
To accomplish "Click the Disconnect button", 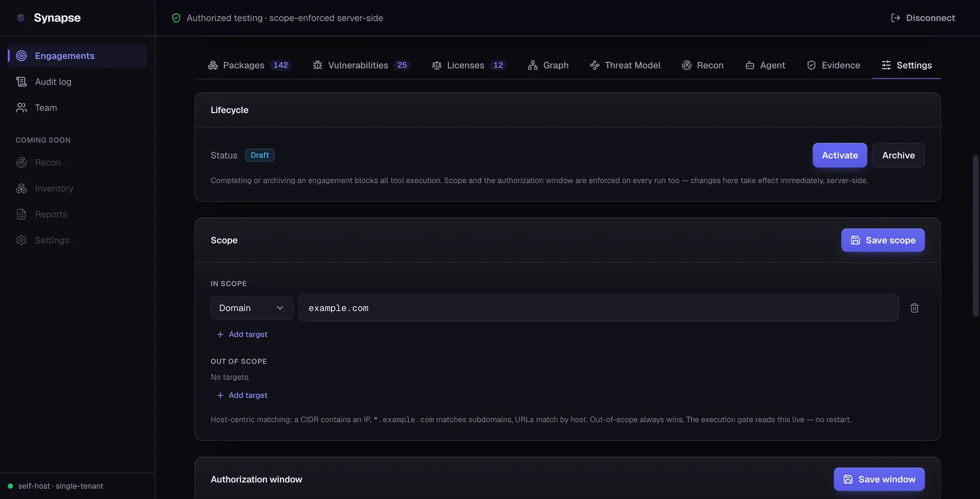I will pyautogui.click(x=923, y=18).
